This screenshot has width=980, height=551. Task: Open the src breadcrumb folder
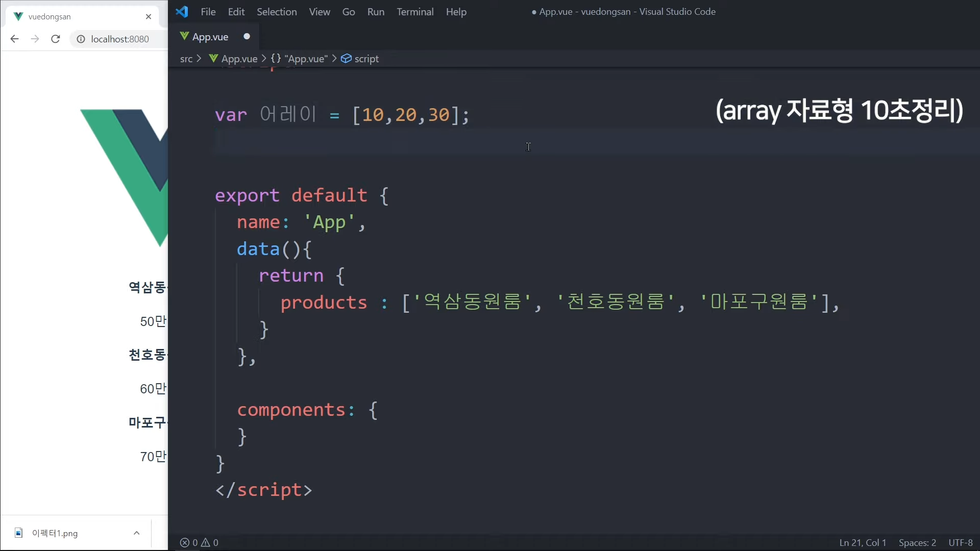click(x=186, y=59)
